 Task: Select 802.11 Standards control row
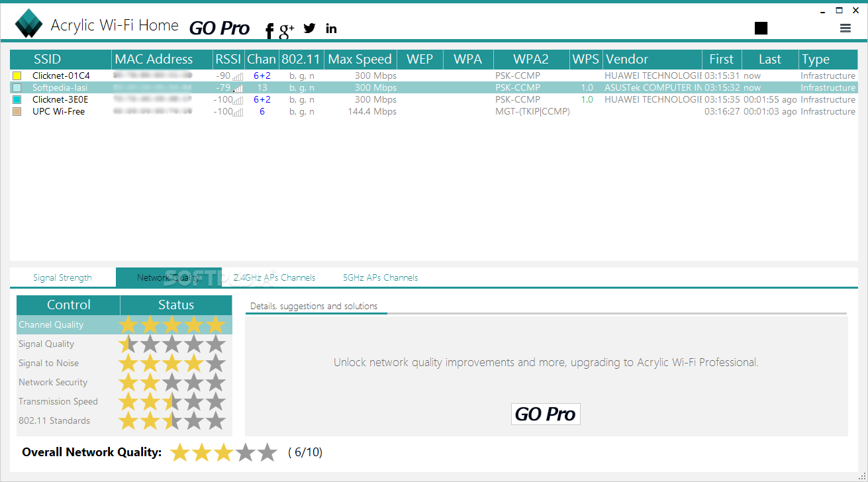[124, 420]
